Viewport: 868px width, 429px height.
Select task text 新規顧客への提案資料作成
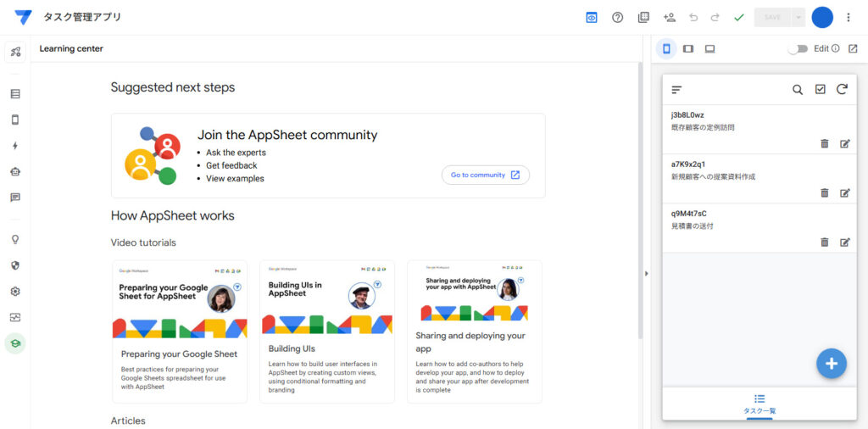[x=713, y=177]
